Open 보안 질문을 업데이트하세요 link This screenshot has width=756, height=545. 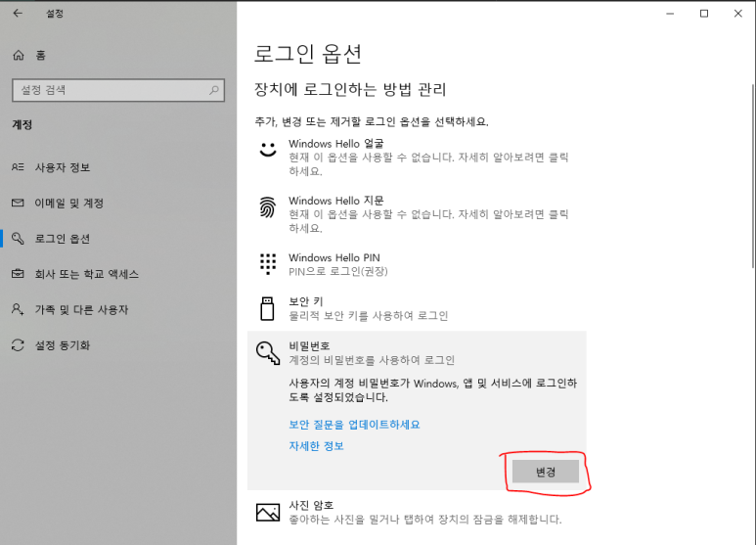click(x=354, y=425)
